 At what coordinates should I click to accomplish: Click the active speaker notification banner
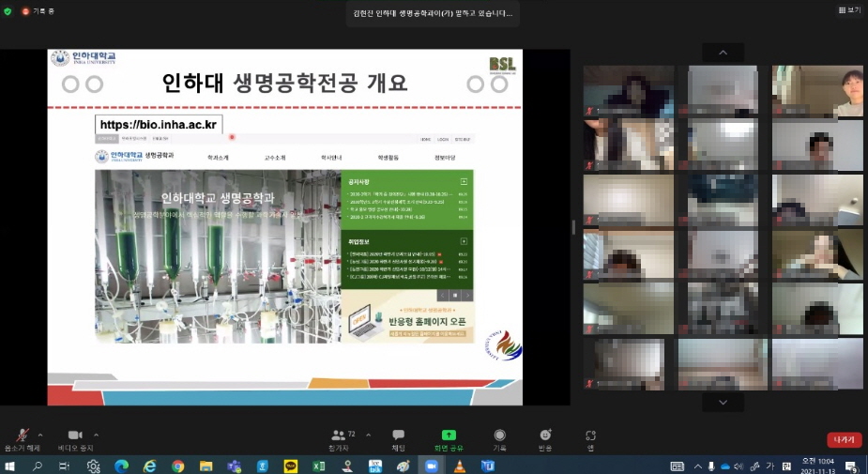pos(433,13)
